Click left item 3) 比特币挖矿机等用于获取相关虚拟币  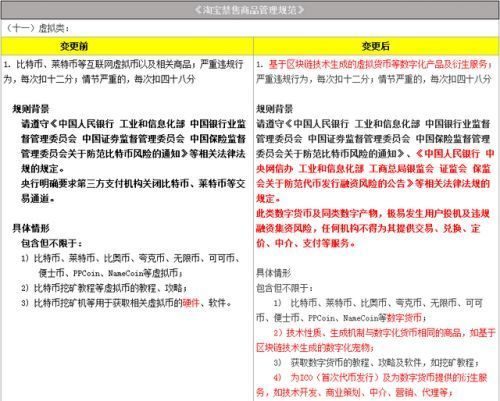pos(126,303)
